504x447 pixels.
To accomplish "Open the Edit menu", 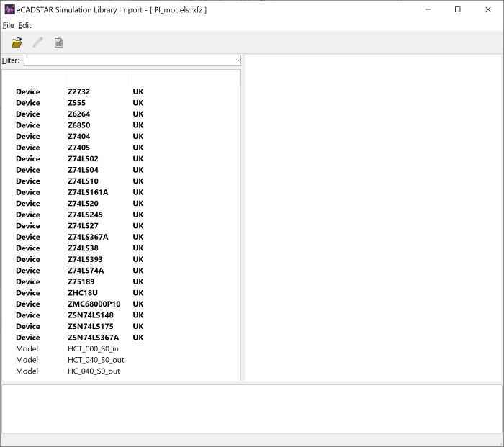I will pyautogui.click(x=24, y=25).
